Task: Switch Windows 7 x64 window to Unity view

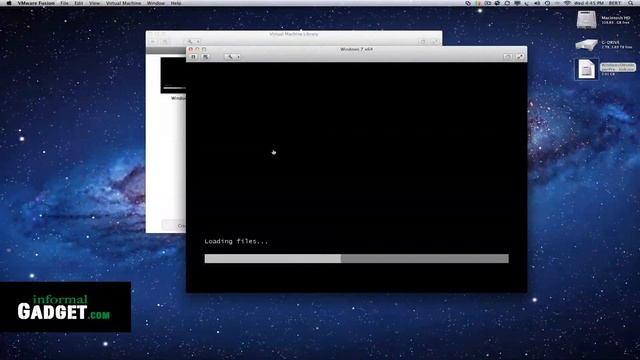Action: [x=507, y=57]
